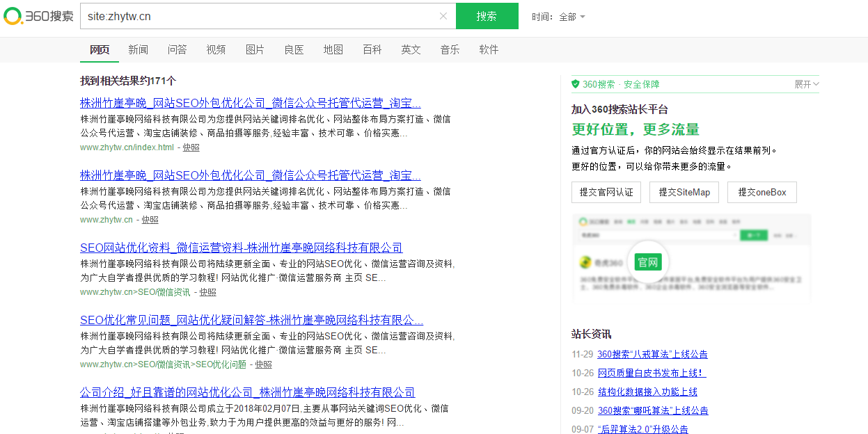This screenshot has width=868, height=434.
Task: Open 快照 for the SEO/微信资讯 result
Action: pos(208,292)
